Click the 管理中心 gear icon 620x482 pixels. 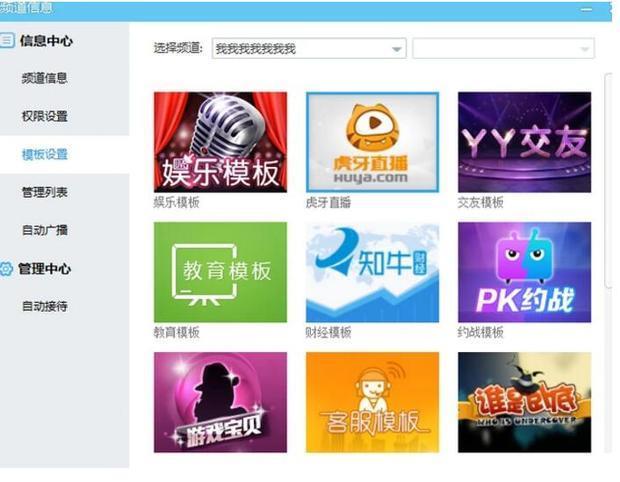(x=6, y=269)
